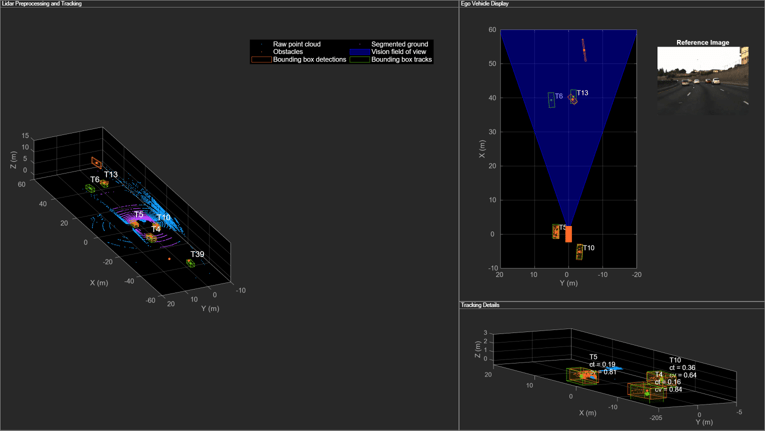Click the 'Reference Image' title text
Screen dimensions: 765x431
pos(703,42)
